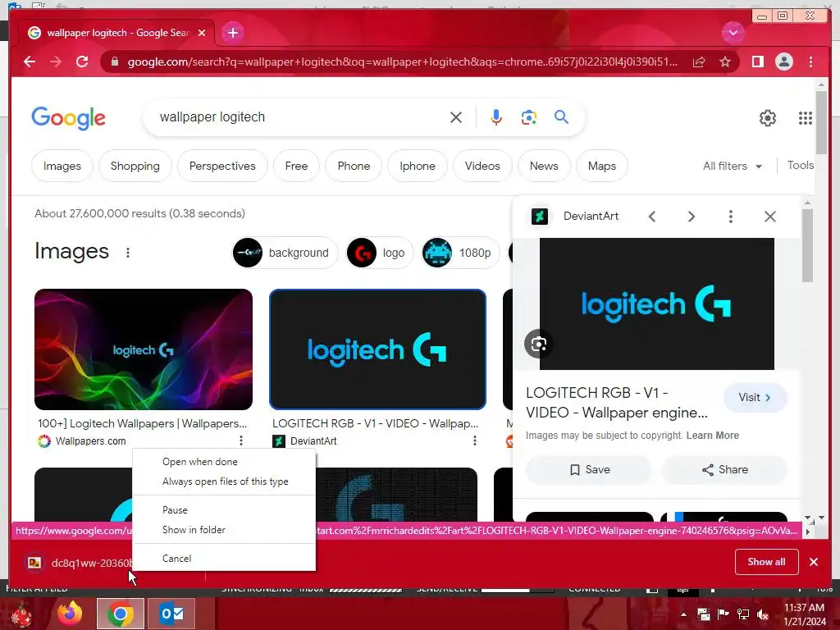Click the wallpaper logitech search field
The width and height of the screenshot is (840, 630).
click(300, 117)
